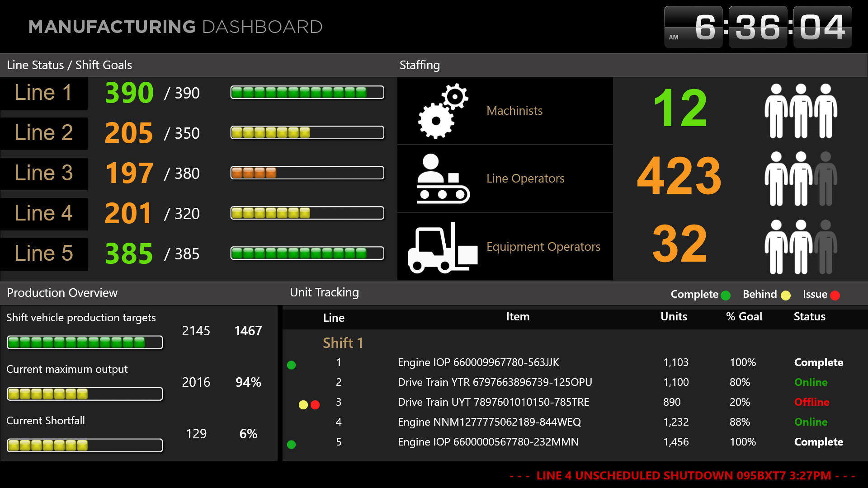Click the Machinists staffing people icon

coord(801,111)
